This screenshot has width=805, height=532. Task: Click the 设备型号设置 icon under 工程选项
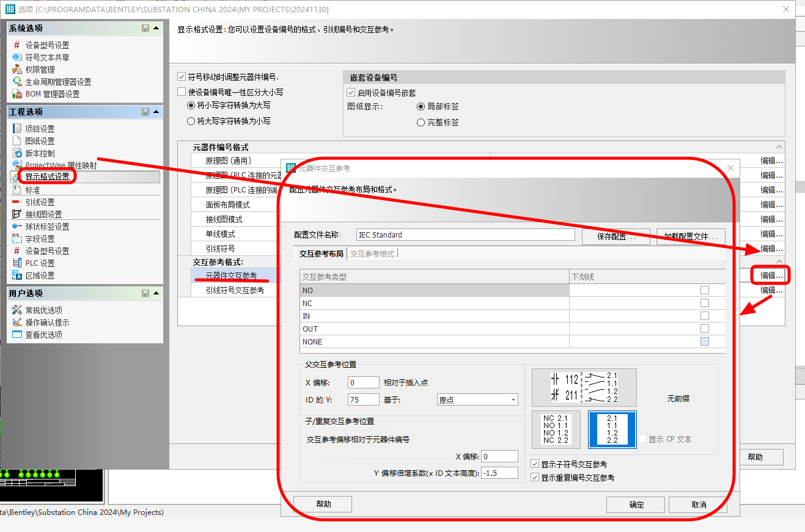pos(17,251)
